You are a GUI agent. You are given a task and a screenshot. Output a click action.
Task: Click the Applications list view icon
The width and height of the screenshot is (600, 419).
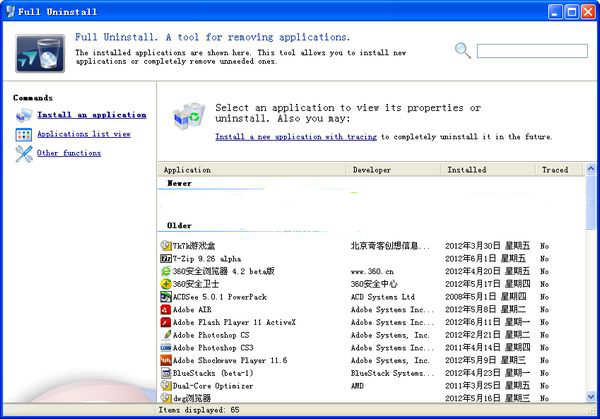click(23, 134)
